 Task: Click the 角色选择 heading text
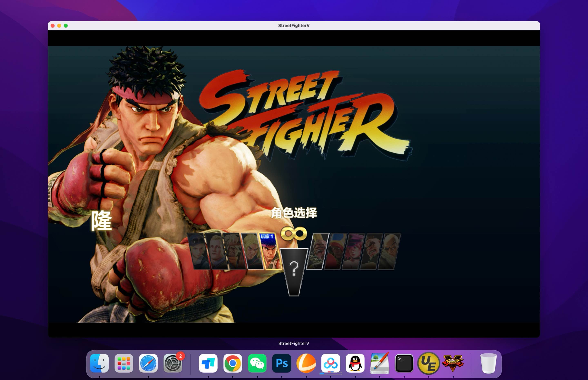(x=294, y=213)
